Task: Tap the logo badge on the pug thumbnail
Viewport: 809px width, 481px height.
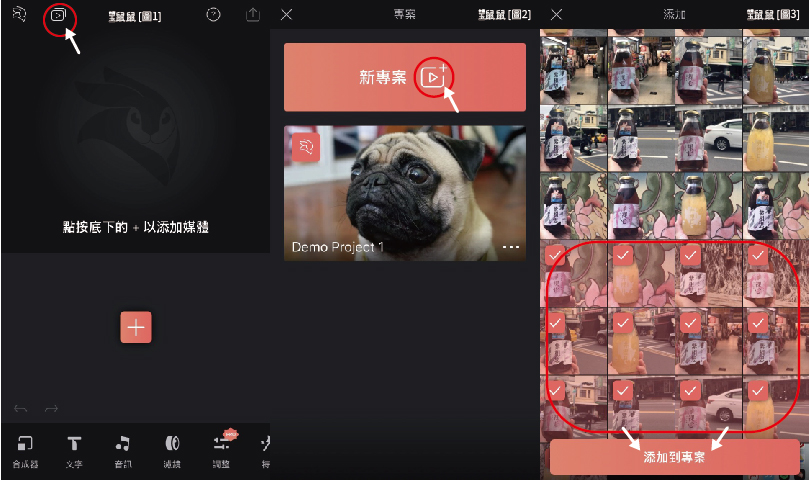Action: pyautogui.click(x=306, y=148)
